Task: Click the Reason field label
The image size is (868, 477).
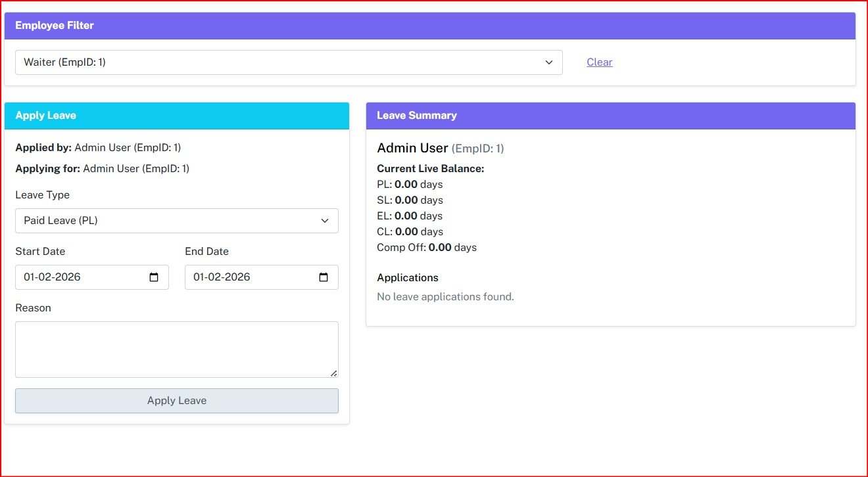Action: tap(33, 308)
